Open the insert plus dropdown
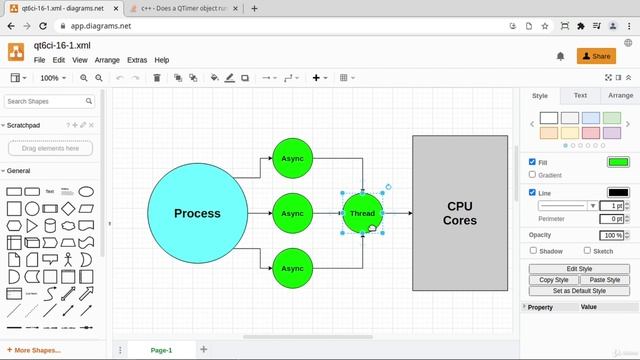Screen dimensions: 640x360 [320, 78]
